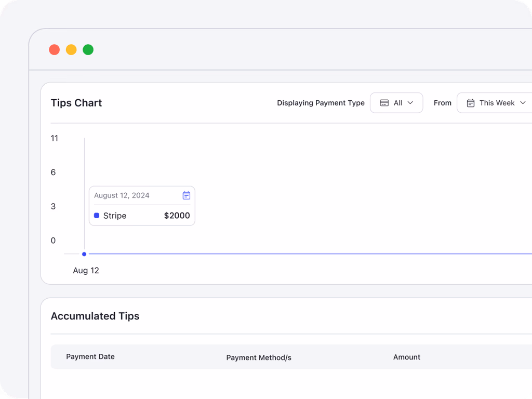Click the green maximize window button
The height and width of the screenshot is (399, 532).
88,50
